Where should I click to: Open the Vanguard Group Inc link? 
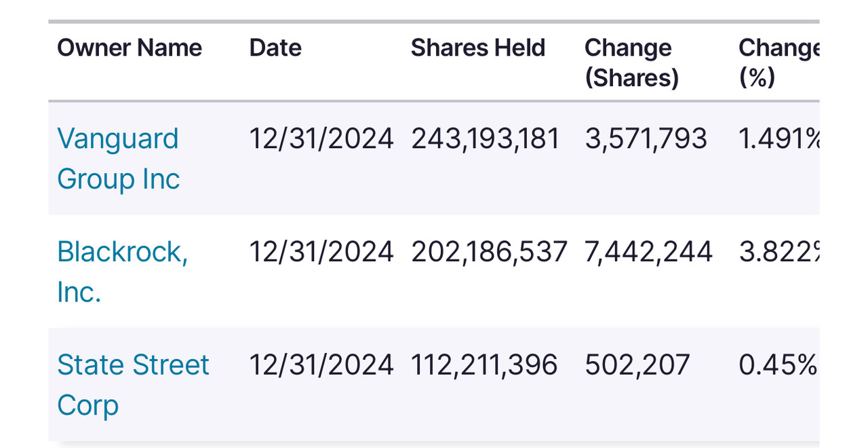tap(118, 158)
